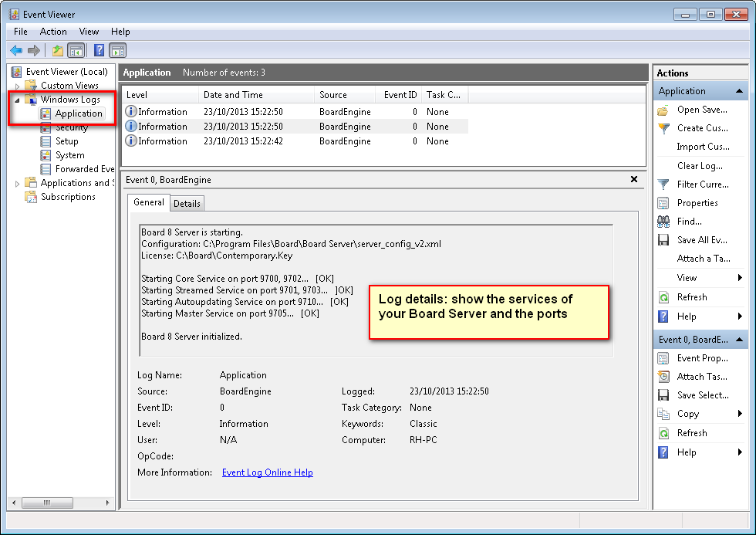
Task: Close the event preview pane
Action: [x=634, y=179]
